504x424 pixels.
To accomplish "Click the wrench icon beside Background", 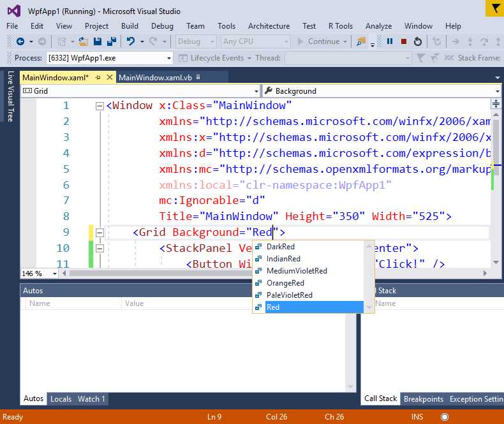I will coord(269,91).
